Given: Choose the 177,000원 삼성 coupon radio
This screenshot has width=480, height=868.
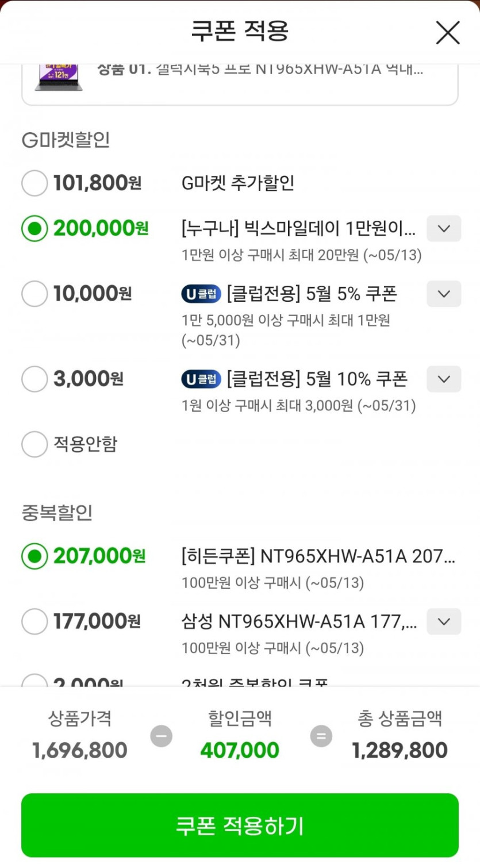Looking at the screenshot, I should click(34, 621).
